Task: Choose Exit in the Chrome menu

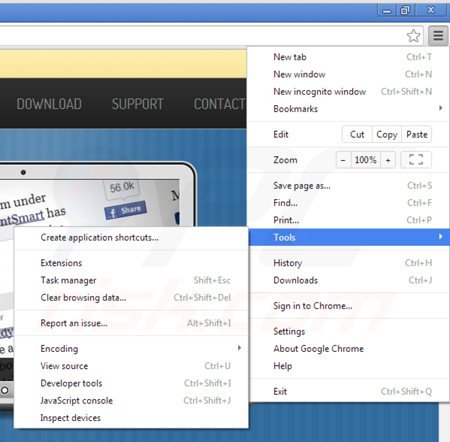Action: (x=349, y=391)
